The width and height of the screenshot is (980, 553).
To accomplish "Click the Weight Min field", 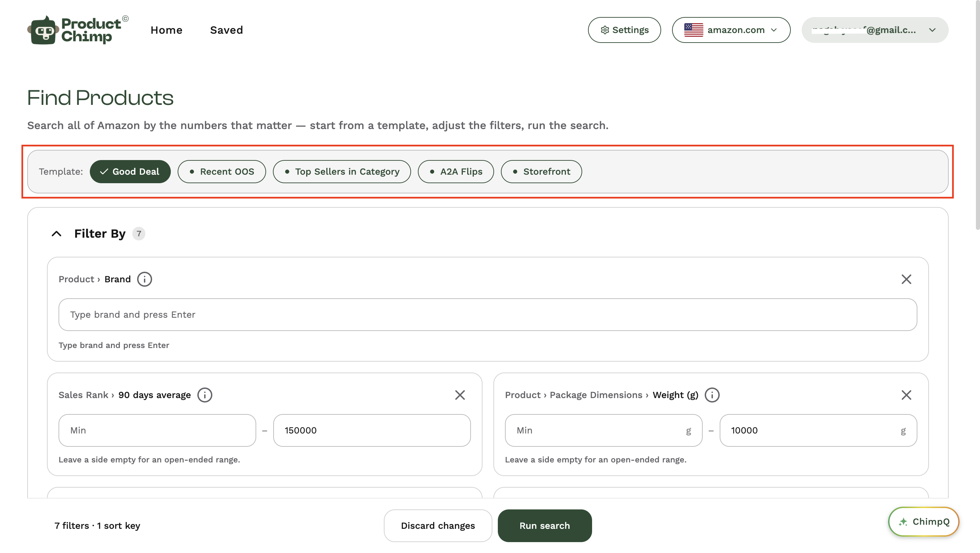I will click(603, 430).
